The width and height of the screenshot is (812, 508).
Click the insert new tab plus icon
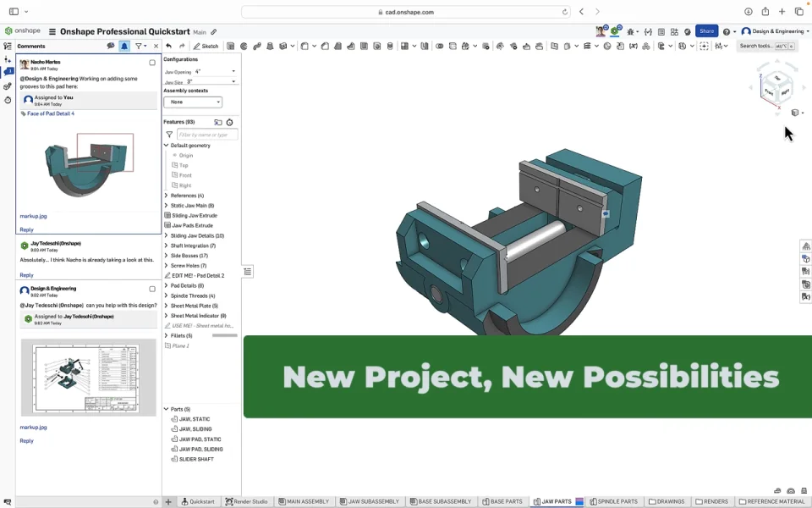click(x=168, y=502)
